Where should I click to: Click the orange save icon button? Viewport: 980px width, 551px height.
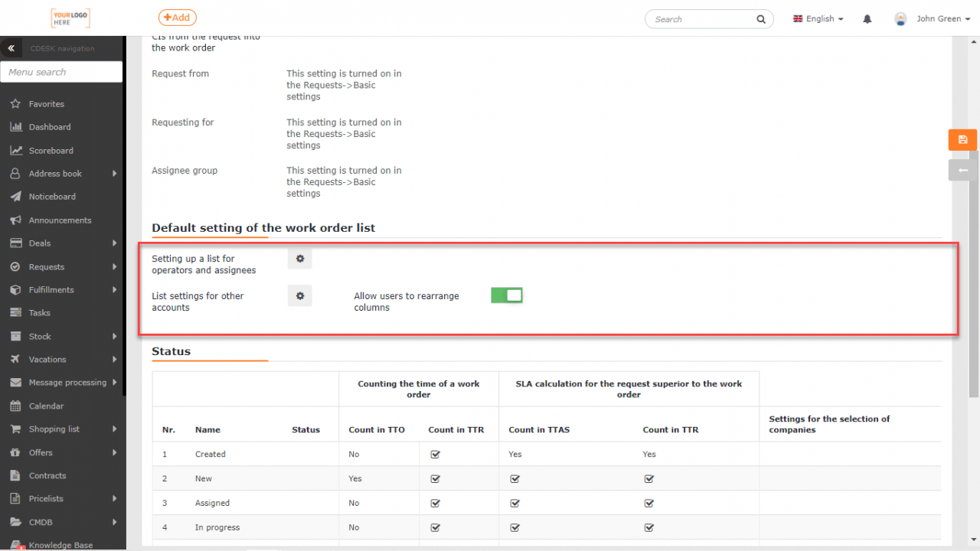pyautogui.click(x=962, y=139)
